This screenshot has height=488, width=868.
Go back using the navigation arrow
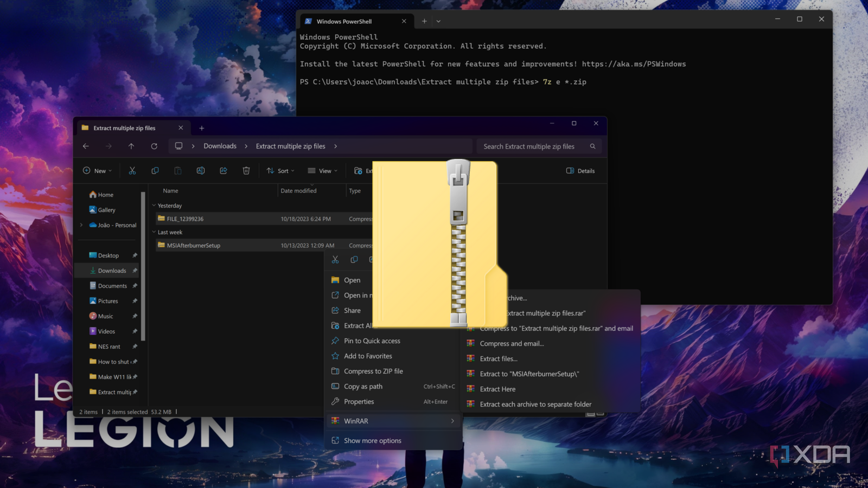86,146
